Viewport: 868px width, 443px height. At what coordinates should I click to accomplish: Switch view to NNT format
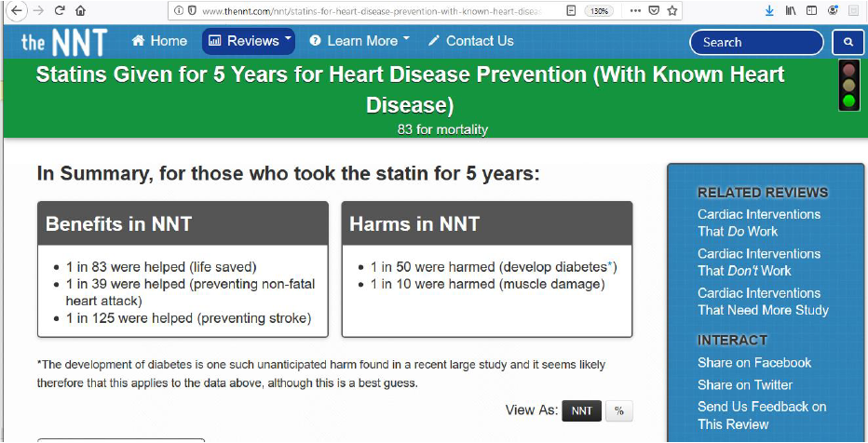(x=581, y=410)
